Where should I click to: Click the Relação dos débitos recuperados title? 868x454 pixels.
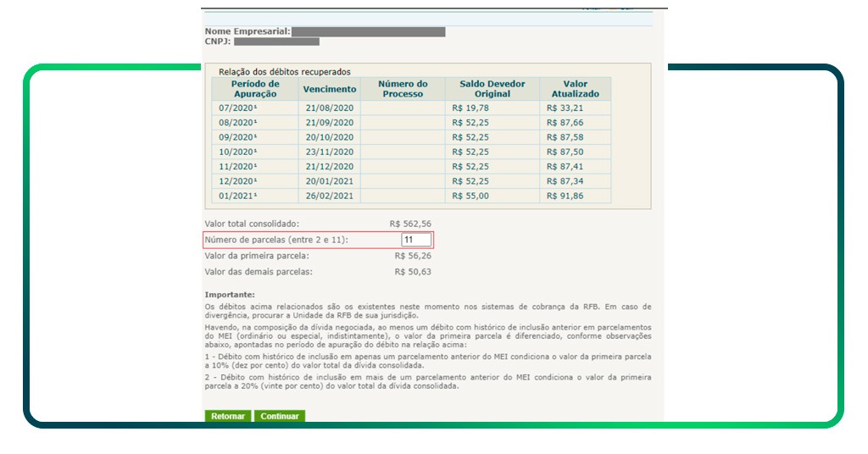coord(284,72)
